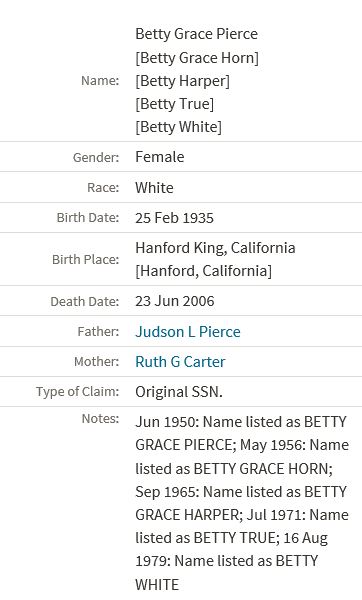Click the Betty Grace Horn alternate name
The height and width of the screenshot is (600, 362).
197,58
